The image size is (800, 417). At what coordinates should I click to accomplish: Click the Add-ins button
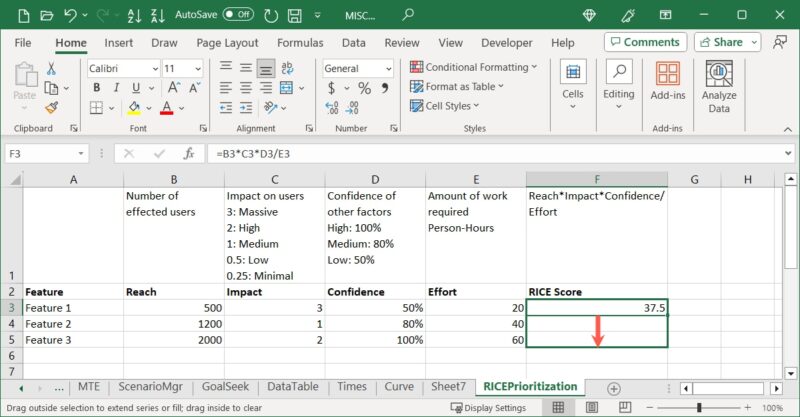click(668, 82)
